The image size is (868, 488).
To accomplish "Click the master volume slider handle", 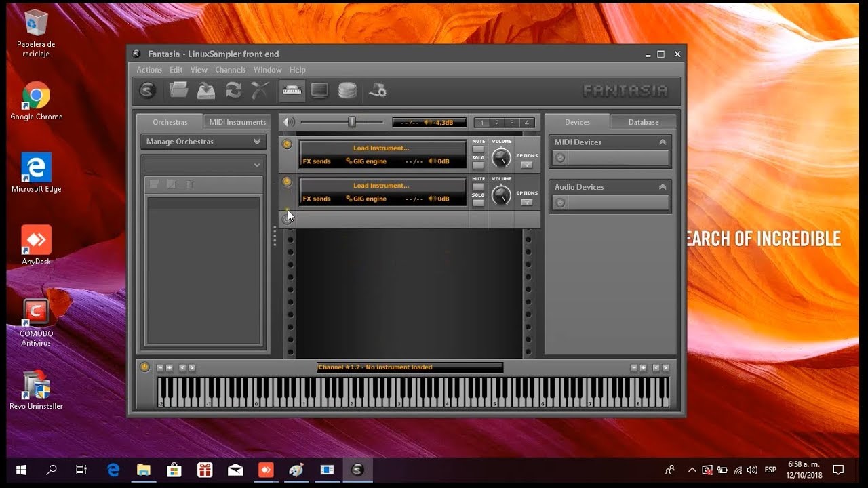I will (352, 122).
